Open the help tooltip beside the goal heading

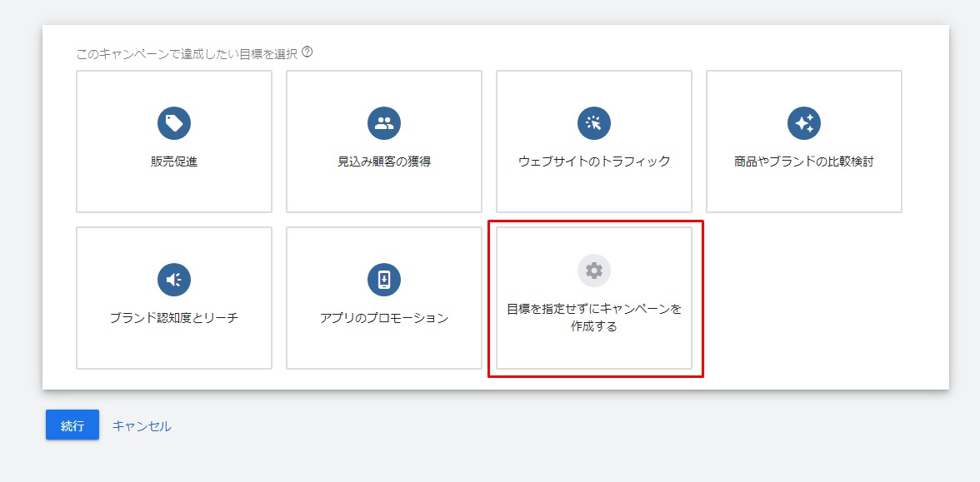pyautogui.click(x=307, y=52)
